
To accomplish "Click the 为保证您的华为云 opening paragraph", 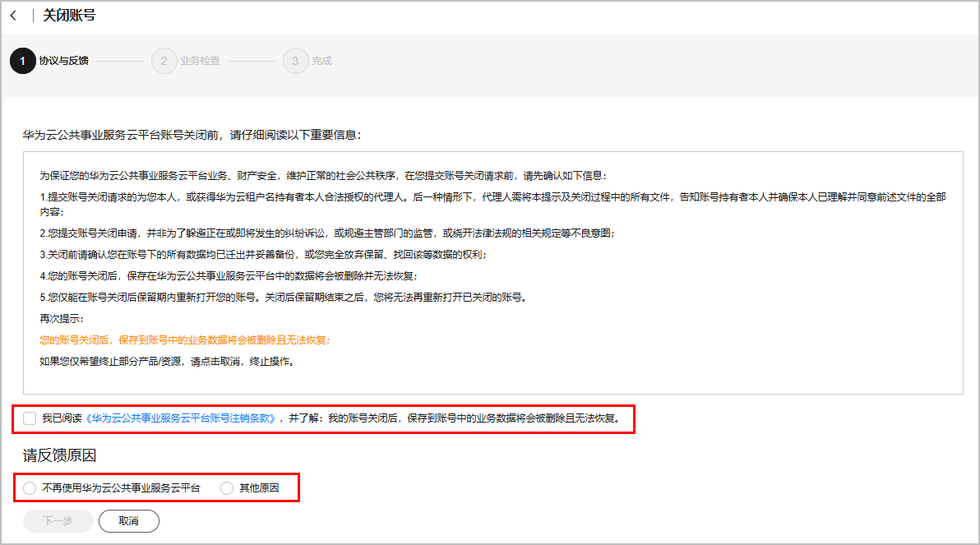I will [323, 176].
